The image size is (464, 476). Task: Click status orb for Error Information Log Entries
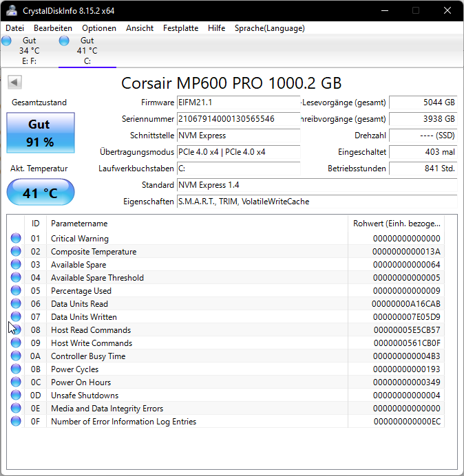[16, 421]
